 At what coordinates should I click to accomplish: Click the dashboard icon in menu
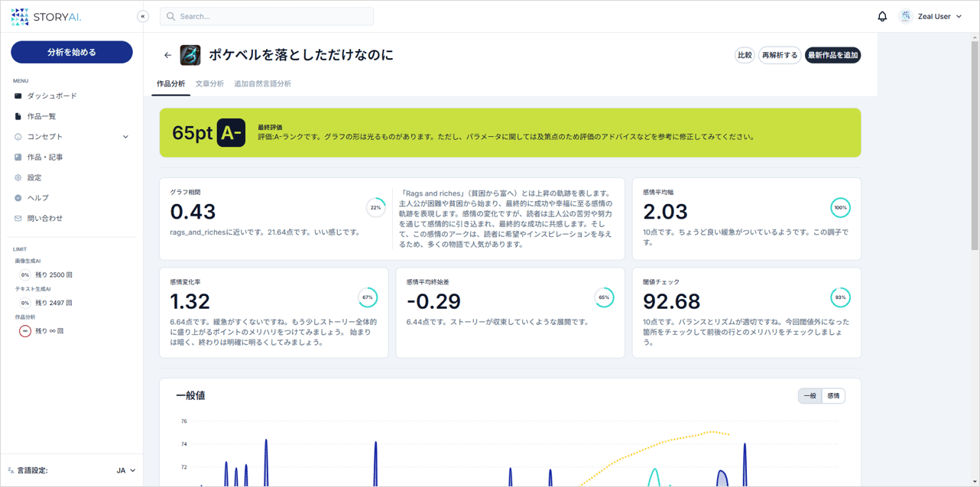coord(18,96)
